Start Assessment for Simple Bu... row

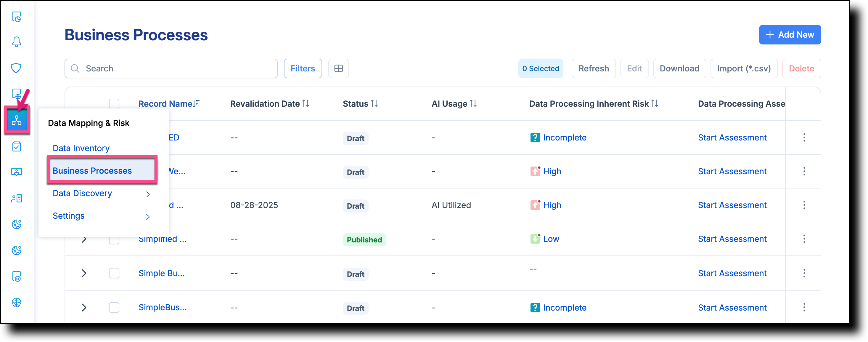[x=732, y=273]
